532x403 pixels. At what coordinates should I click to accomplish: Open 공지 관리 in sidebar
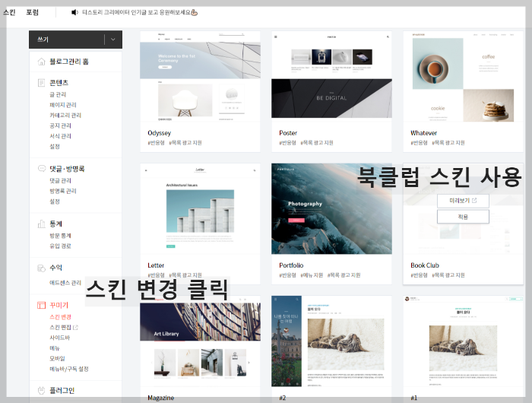(60, 125)
